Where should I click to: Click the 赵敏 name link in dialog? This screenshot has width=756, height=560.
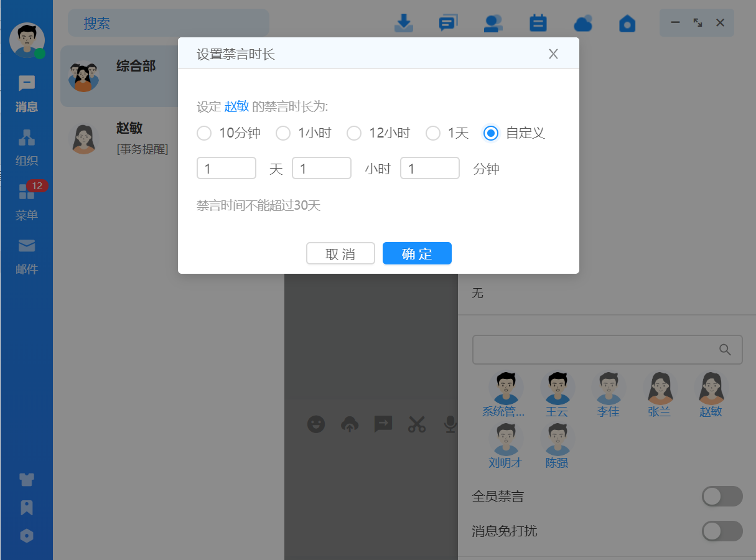point(236,106)
